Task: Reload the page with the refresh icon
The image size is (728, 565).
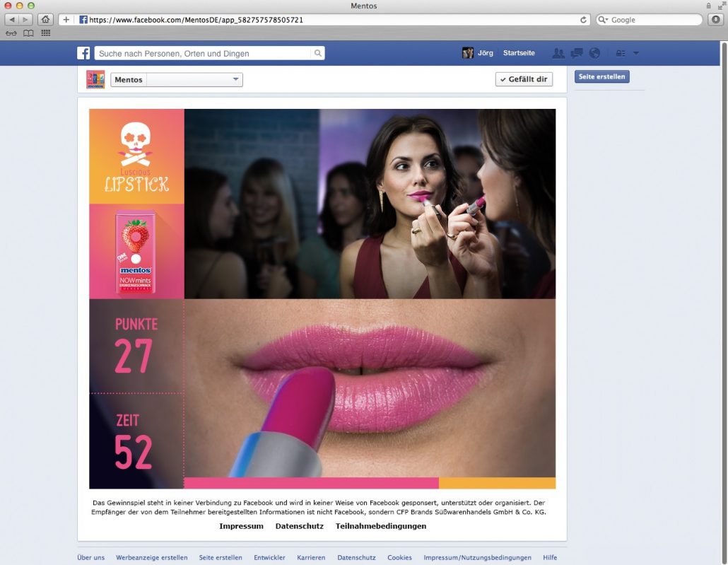Action: pyautogui.click(x=583, y=20)
